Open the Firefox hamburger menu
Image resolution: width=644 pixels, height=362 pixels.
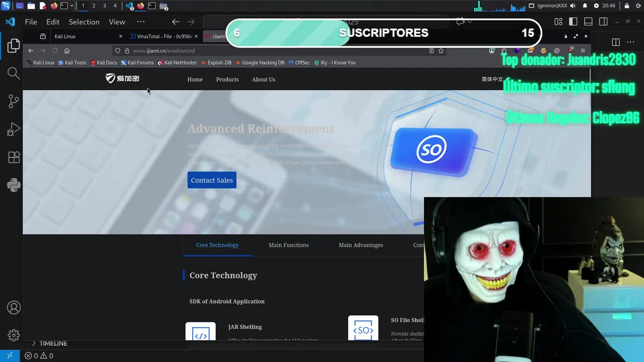pyautogui.click(x=583, y=51)
